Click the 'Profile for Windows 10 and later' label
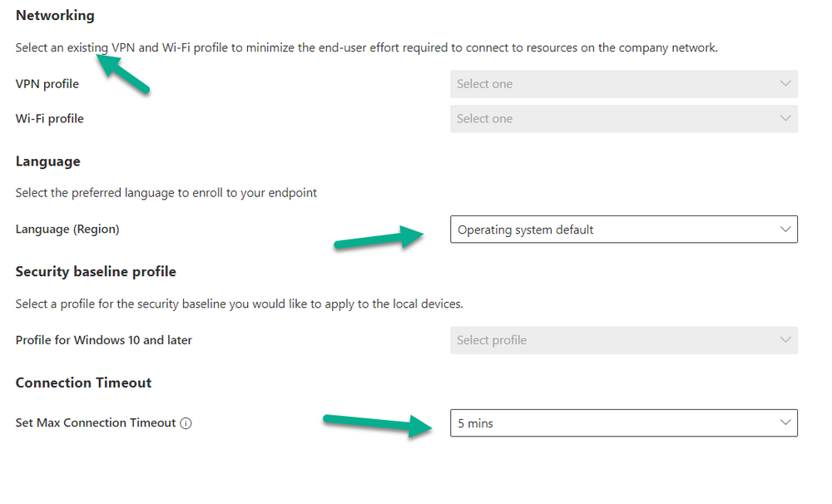Image resolution: width=832 pixels, height=504 pixels. 104,340
